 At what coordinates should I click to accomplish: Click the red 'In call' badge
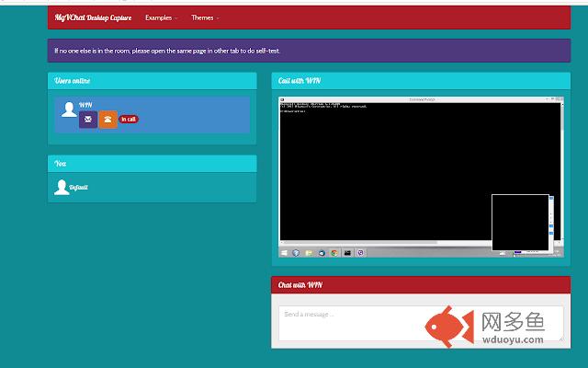(129, 120)
